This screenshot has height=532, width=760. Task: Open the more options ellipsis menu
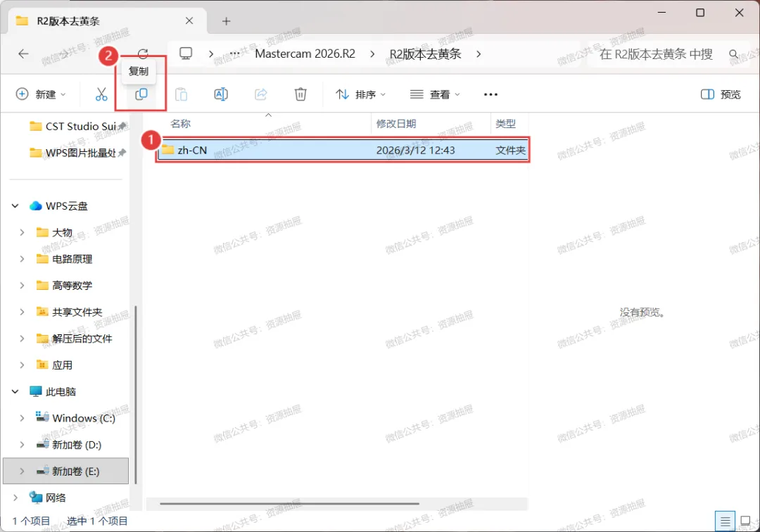pos(490,94)
